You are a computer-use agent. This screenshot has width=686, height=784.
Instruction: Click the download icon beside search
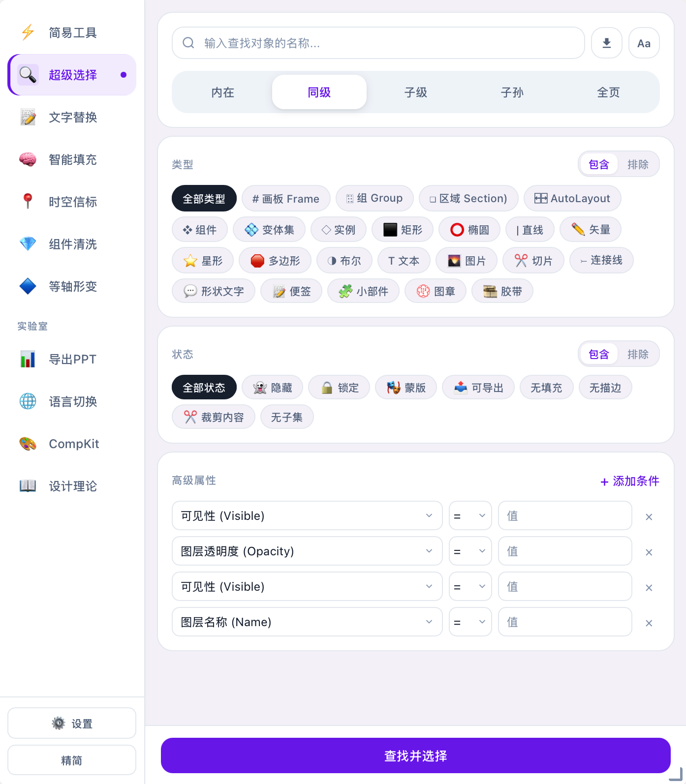(x=607, y=43)
